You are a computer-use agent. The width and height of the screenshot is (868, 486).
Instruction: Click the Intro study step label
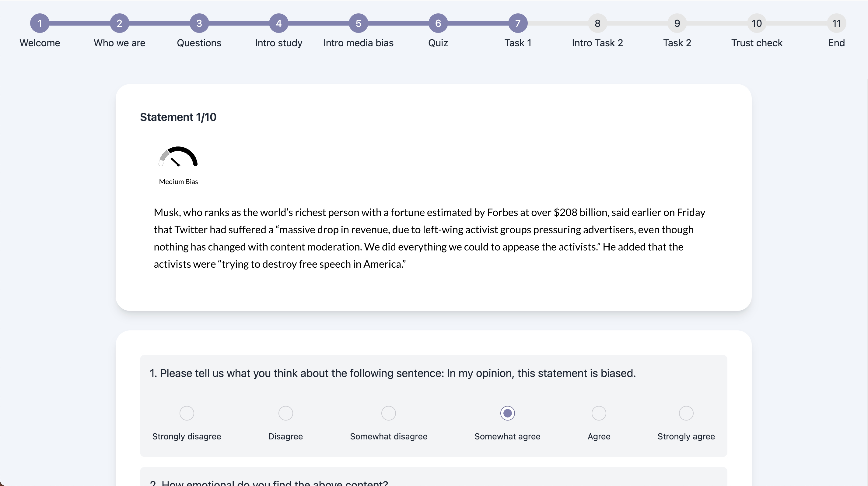point(279,43)
